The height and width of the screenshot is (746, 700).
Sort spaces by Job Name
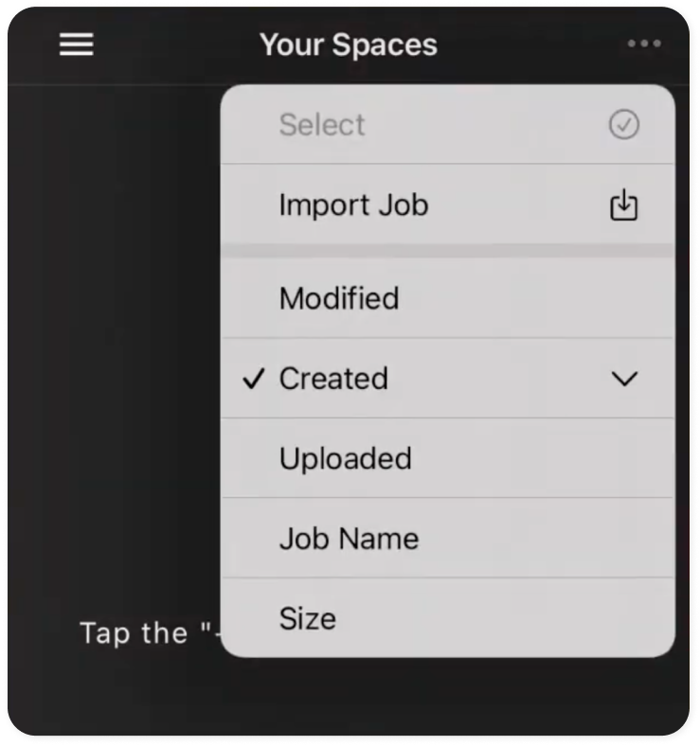[x=448, y=539]
